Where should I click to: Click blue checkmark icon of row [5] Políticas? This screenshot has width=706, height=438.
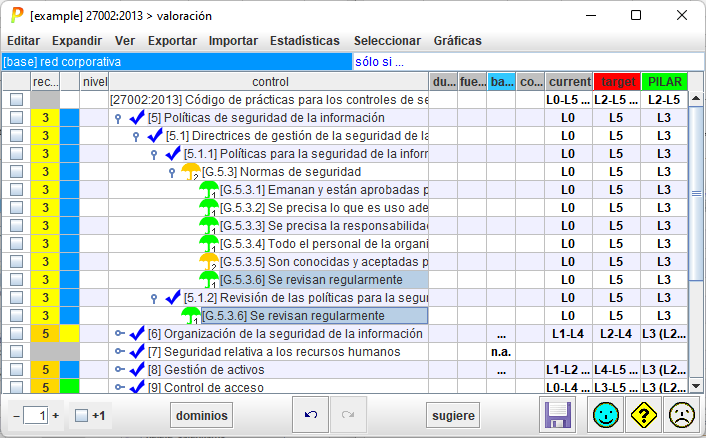pyautogui.click(x=137, y=117)
